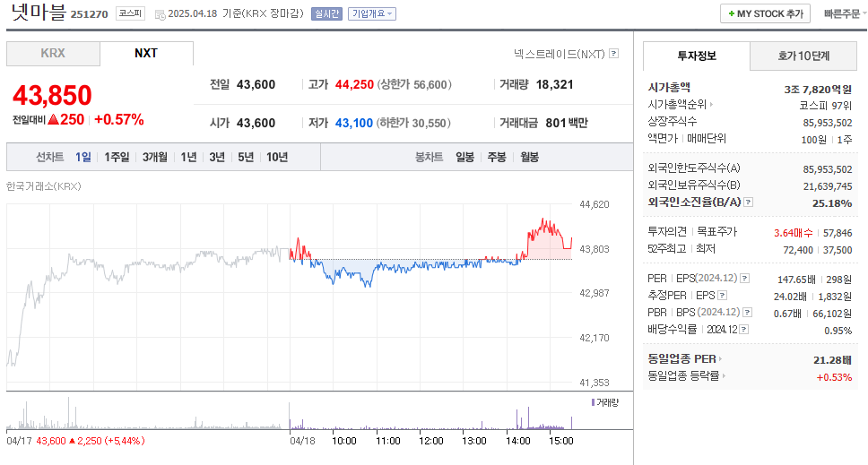Click the 동일업종 PER value 21.28배
868x465 pixels.
tap(832, 360)
